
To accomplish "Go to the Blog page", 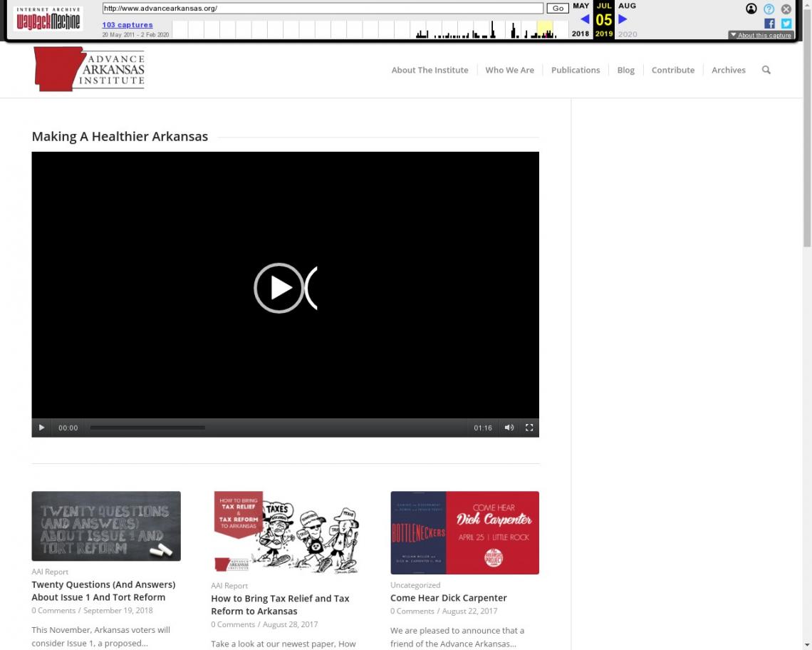I will [625, 70].
